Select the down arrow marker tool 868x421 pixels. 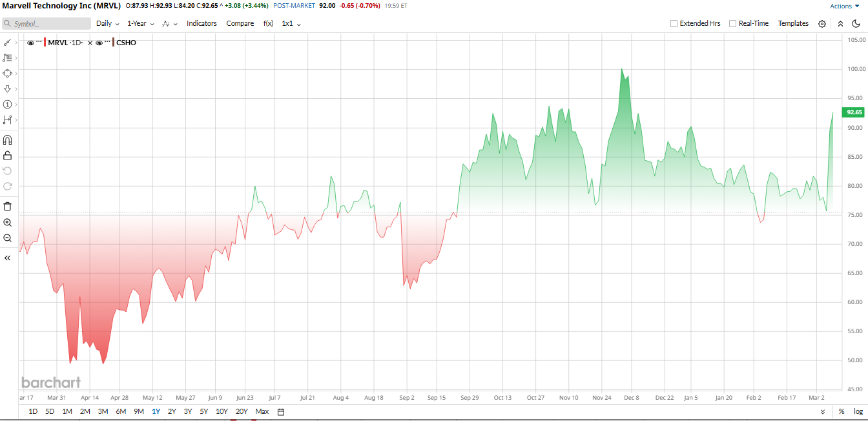coord(7,88)
